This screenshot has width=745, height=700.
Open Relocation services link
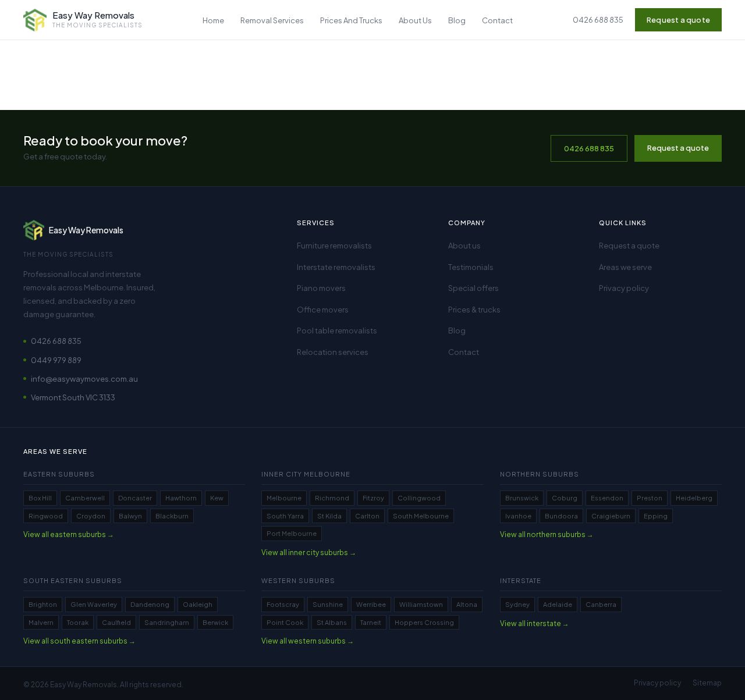point(332,352)
